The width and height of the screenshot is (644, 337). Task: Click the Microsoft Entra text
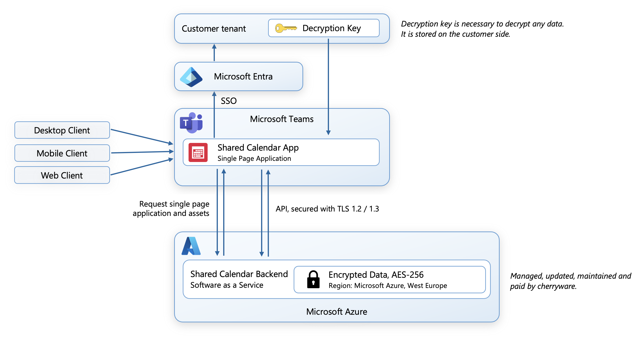click(x=243, y=76)
